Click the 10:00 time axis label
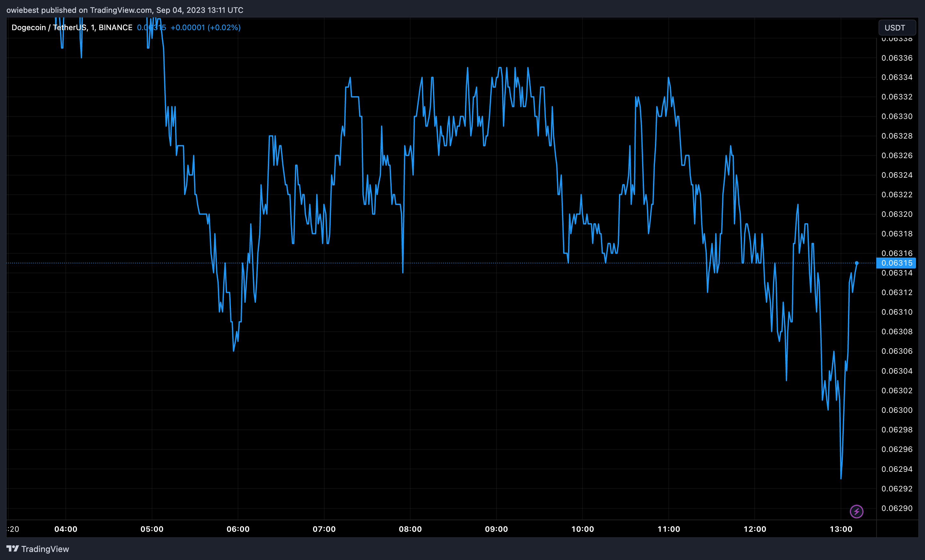The height and width of the screenshot is (560, 925). tap(582, 529)
